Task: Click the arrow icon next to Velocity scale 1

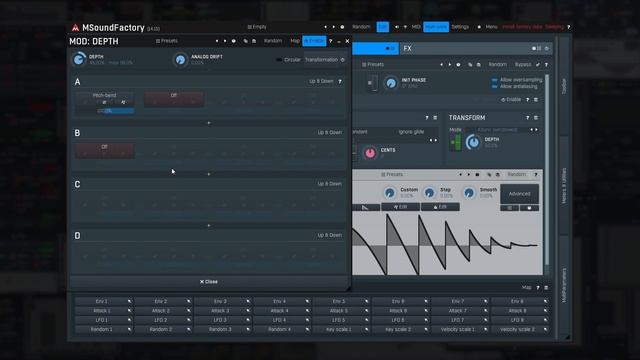Action: click(x=486, y=329)
